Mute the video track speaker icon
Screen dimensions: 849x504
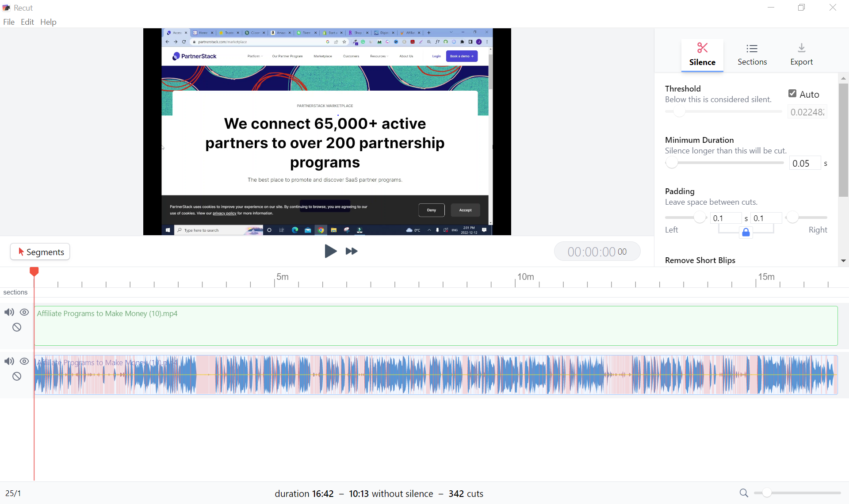[x=9, y=312]
